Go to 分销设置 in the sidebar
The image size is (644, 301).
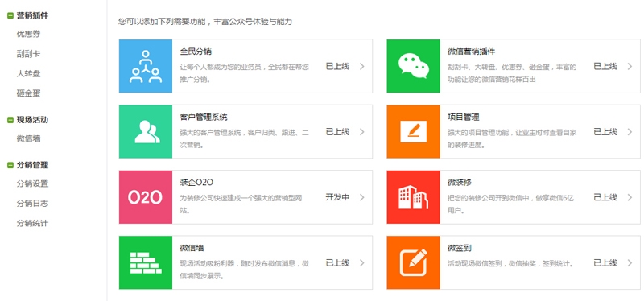32,183
